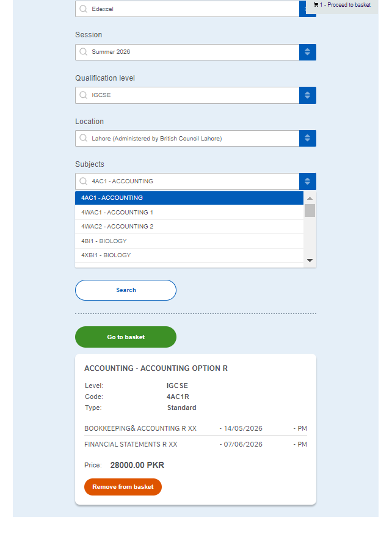Screen dimensions: 392x534
Task: Open the Location dropdown arrow
Action: [x=307, y=139]
